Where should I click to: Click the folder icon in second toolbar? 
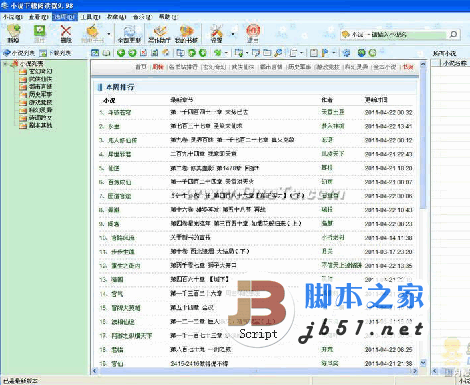(x=267, y=53)
